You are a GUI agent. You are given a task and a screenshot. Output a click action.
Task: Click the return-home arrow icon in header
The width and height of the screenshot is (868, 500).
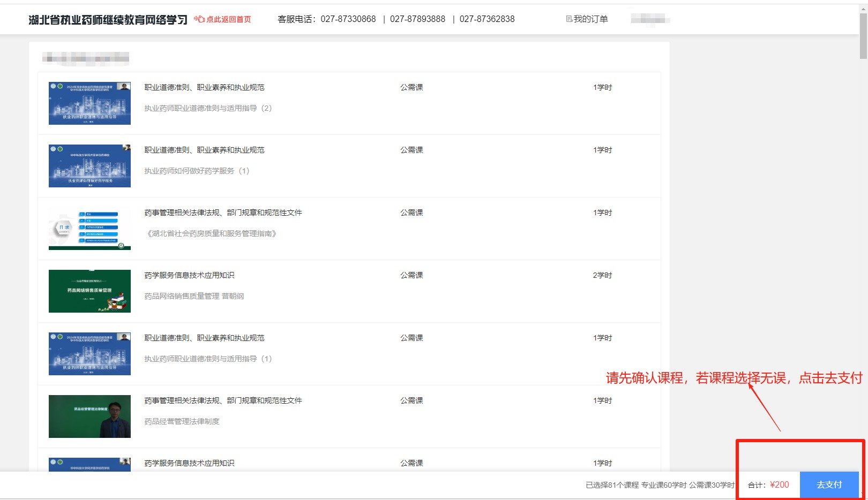tap(199, 19)
